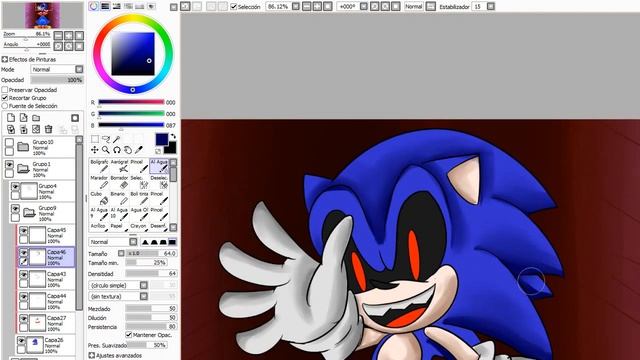Choose the Marcador marker brush
The width and height of the screenshot is (640, 360).
pyautogui.click(x=99, y=182)
